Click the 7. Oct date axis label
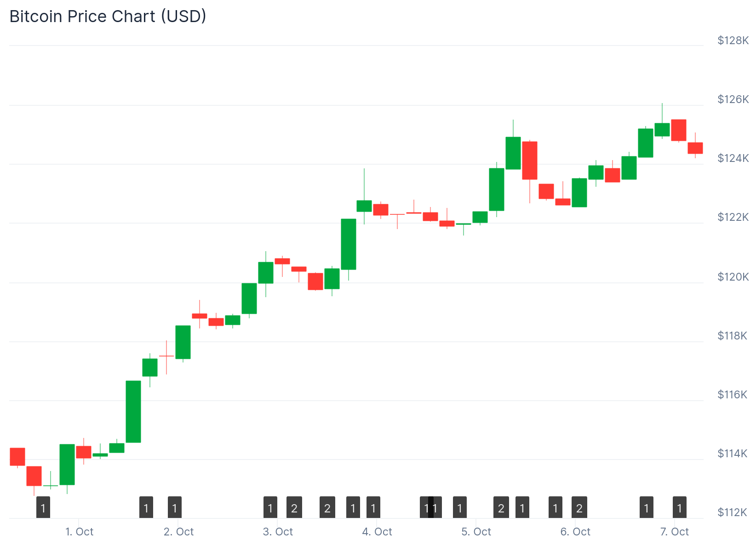 click(x=675, y=532)
